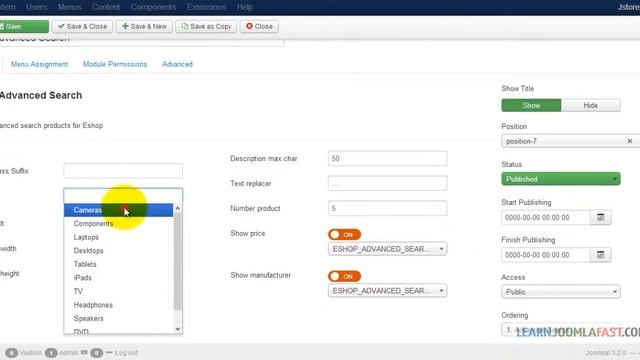Viewport: 640px width, 360px height.
Task: Select Show for Show Title
Action: click(x=531, y=105)
